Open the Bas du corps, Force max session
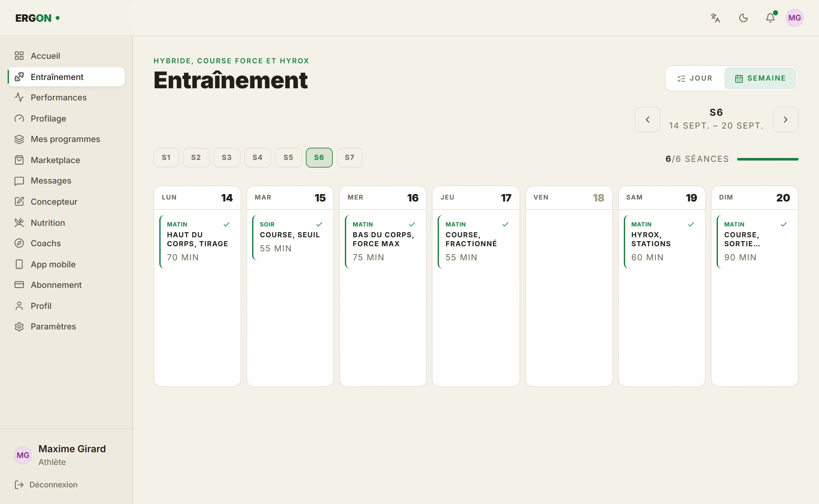The width and height of the screenshot is (819, 504). [383, 242]
